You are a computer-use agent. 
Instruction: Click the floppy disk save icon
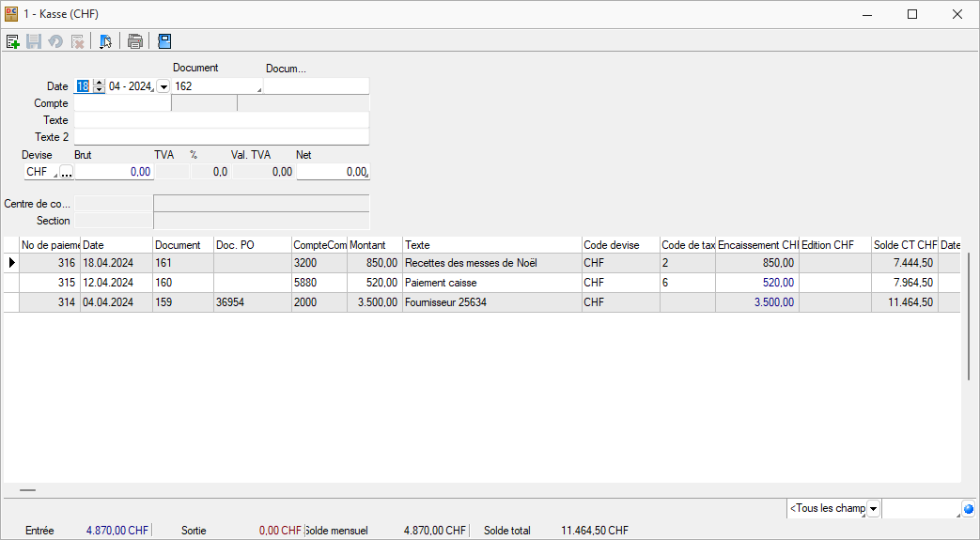tap(34, 41)
